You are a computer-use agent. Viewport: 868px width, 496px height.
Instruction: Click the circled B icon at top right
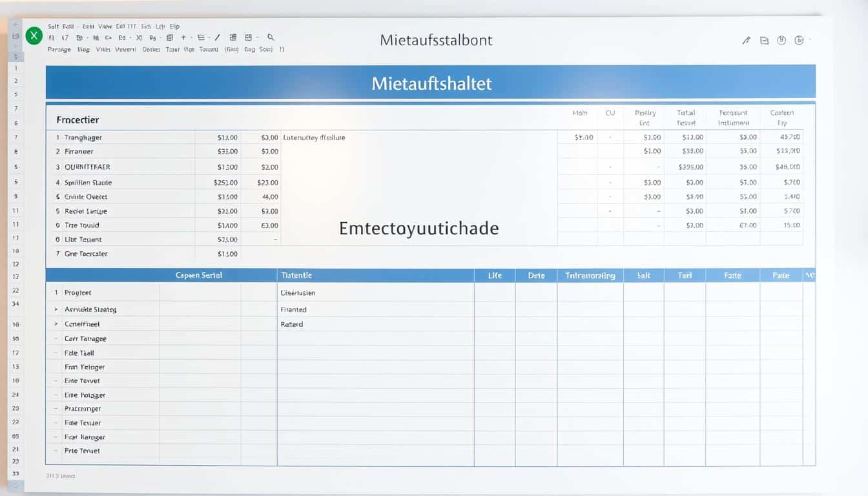[x=781, y=40]
